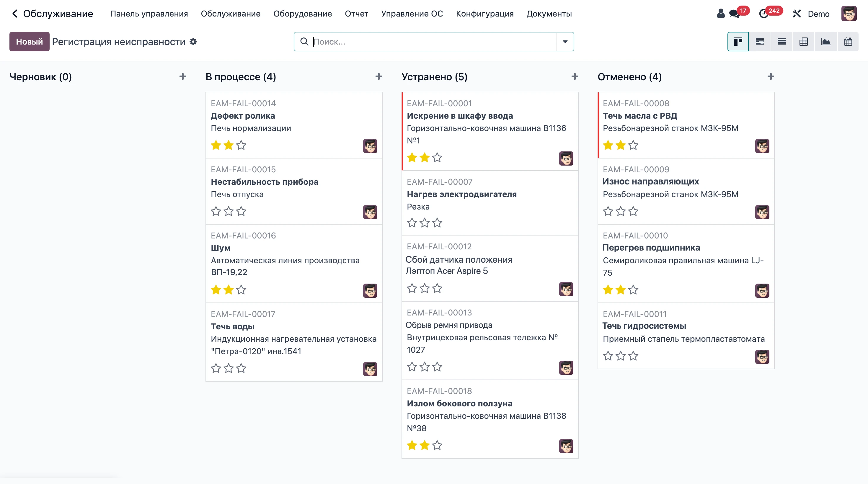Click the assignee avatar on EAM-FAIL-00017
Viewport: 868px width, 484px height.
pyautogui.click(x=370, y=369)
